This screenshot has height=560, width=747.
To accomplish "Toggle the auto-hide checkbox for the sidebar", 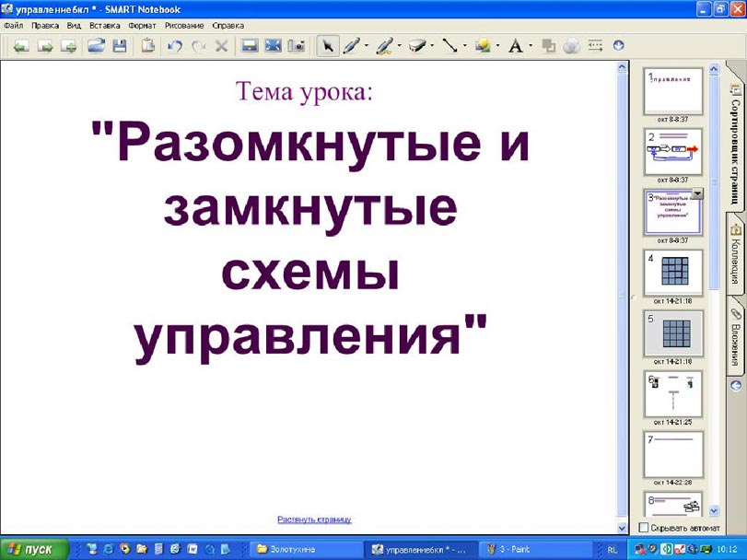I will click(644, 528).
